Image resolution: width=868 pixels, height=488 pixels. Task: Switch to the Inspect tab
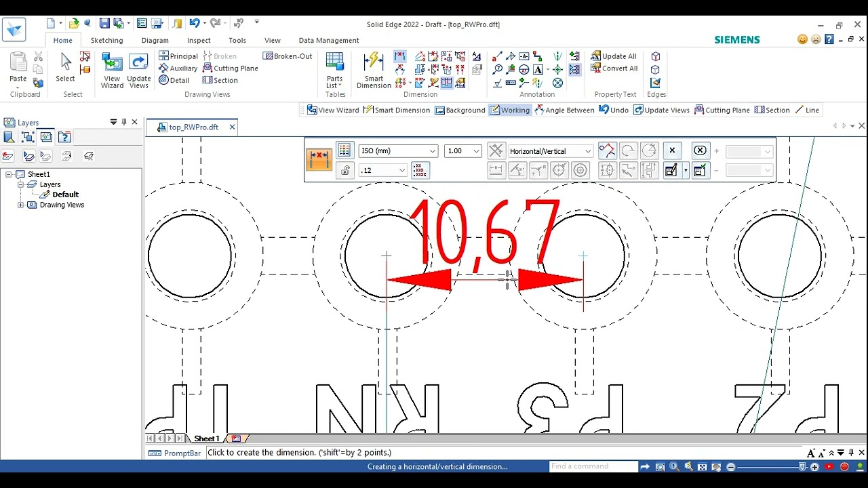click(x=199, y=41)
